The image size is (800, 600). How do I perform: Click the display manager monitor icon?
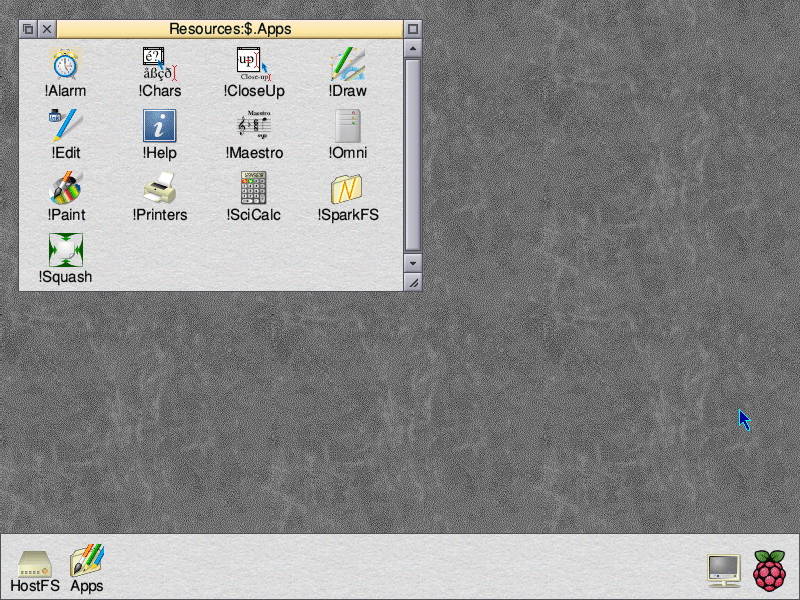pyautogui.click(x=724, y=570)
